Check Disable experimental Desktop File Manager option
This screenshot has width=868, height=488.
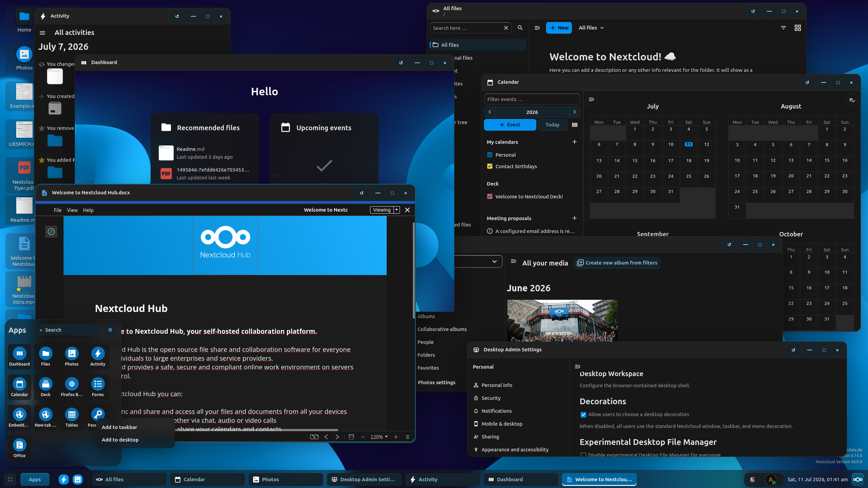tap(583, 455)
